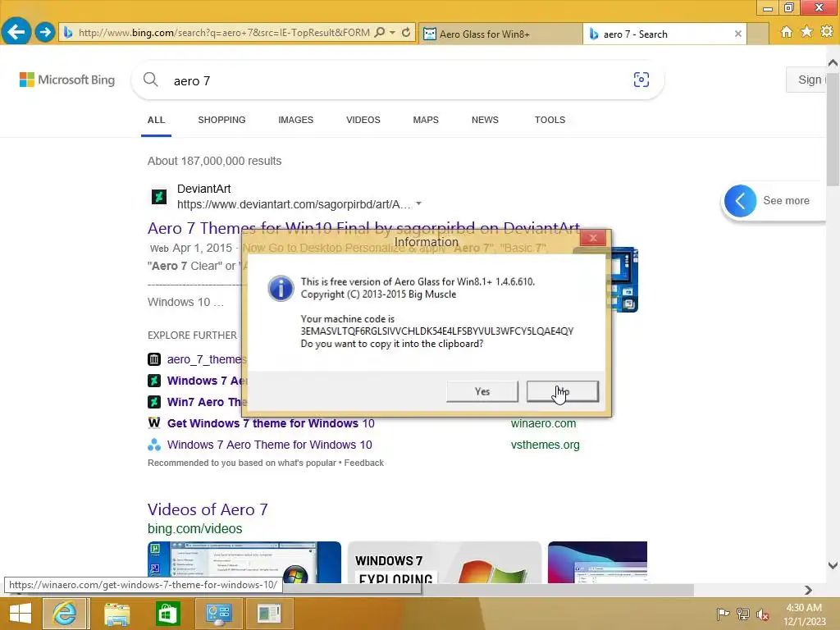
Task: Open Bing visual search camera icon
Action: 641,80
